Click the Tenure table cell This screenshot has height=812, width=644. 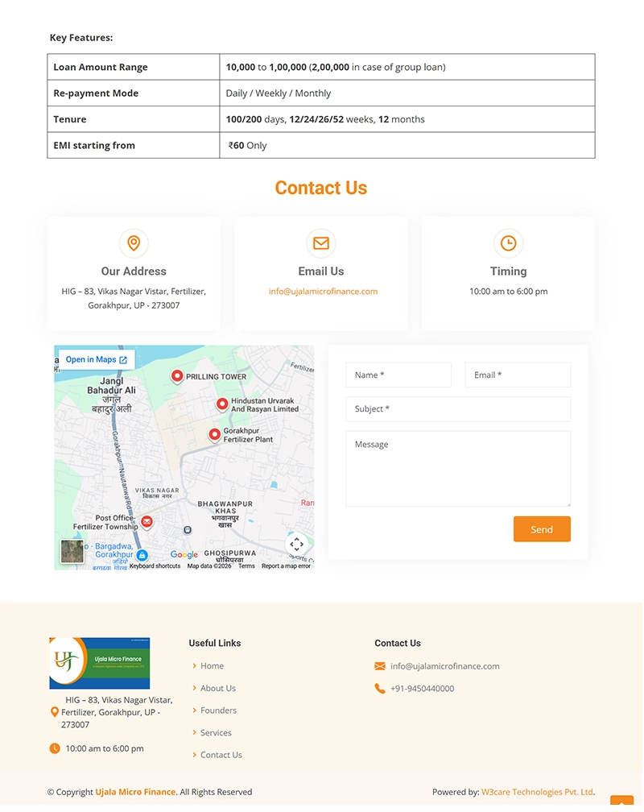click(134, 119)
